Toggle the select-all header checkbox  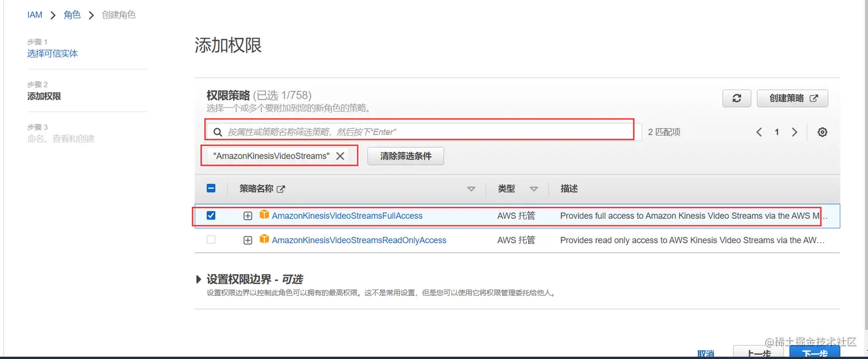click(211, 188)
